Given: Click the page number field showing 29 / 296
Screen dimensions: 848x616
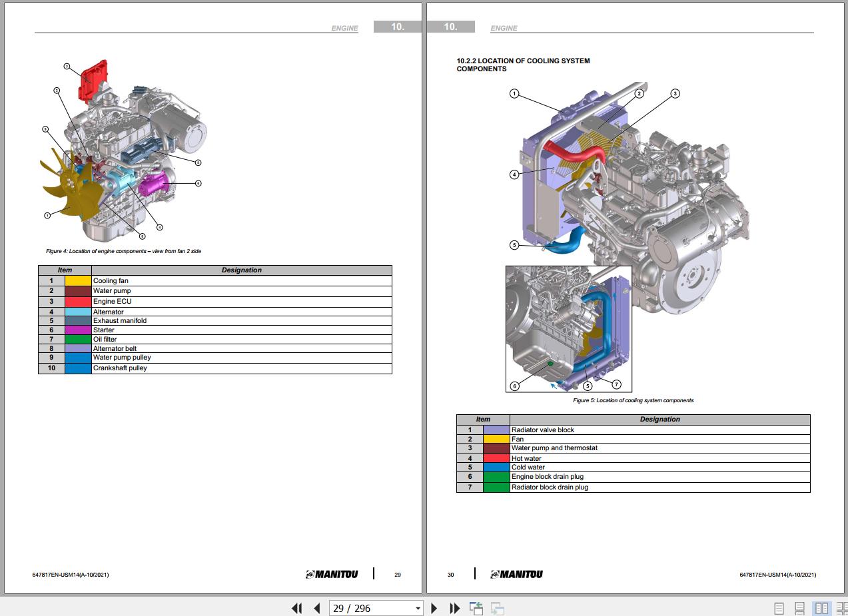Looking at the screenshot, I should coord(370,608).
